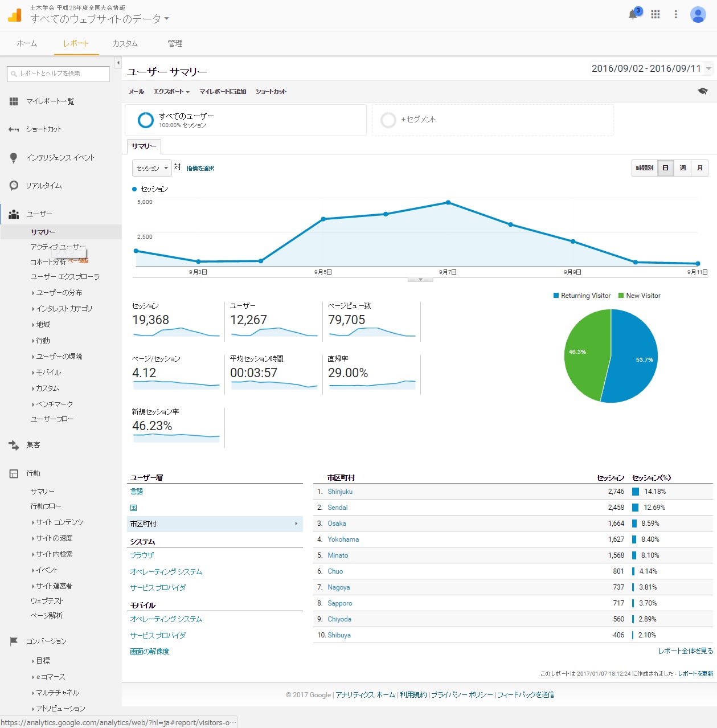This screenshot has width=717, height=728.
Task: Open the date range picker
Action: [x=651, y=68]
